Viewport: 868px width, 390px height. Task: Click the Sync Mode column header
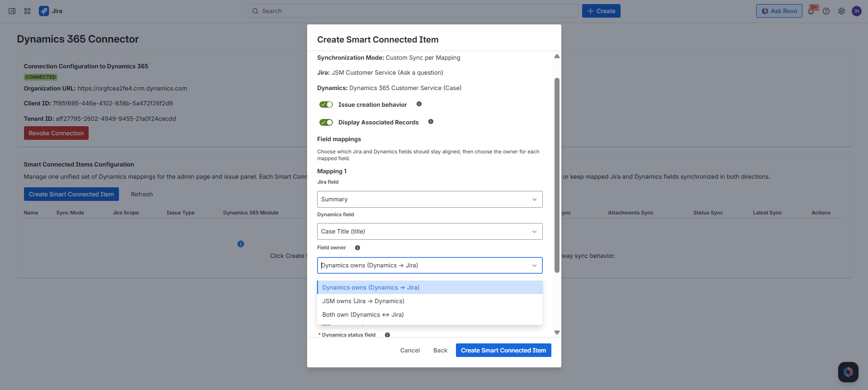click(70, 213)
